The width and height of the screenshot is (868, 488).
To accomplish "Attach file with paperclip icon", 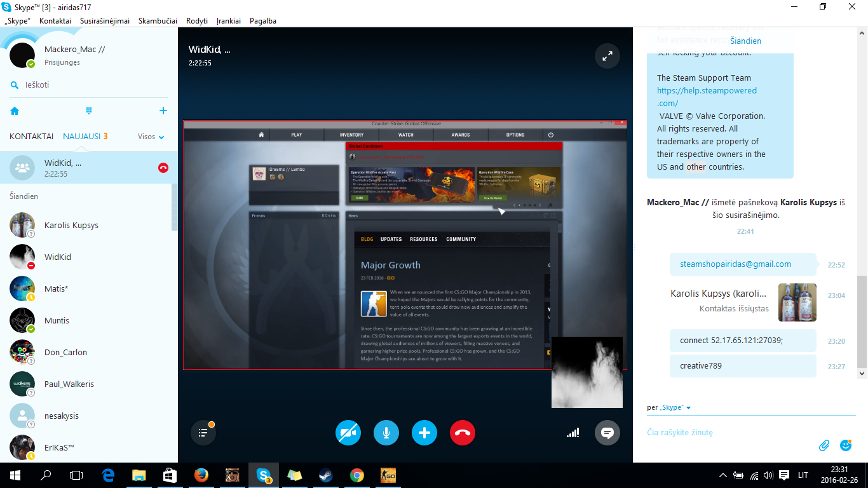I will point(824,445).
